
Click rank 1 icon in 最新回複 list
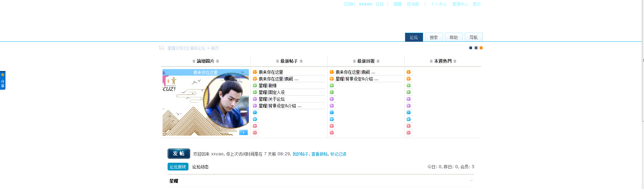(x=332, y=72)
